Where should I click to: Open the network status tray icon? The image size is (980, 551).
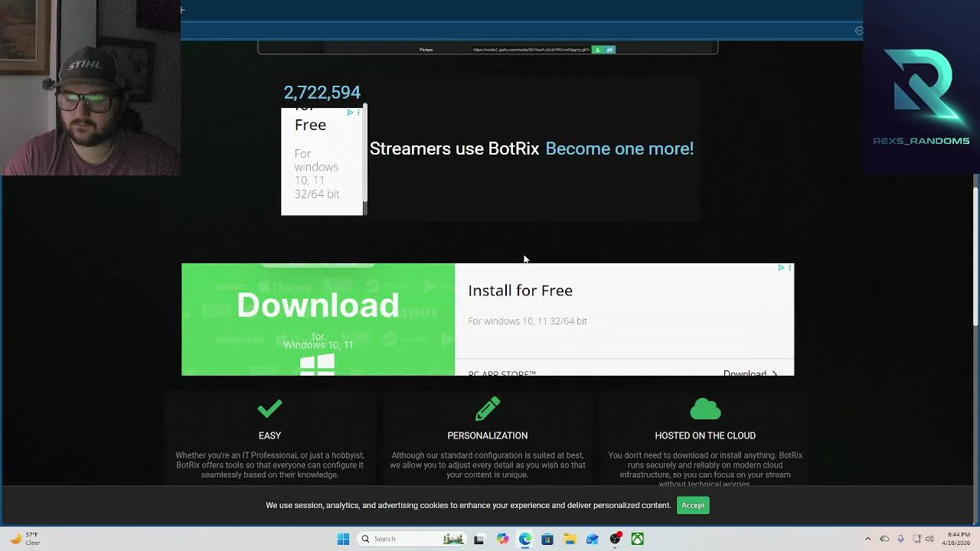pyautogui.click(x=917, y=539)
